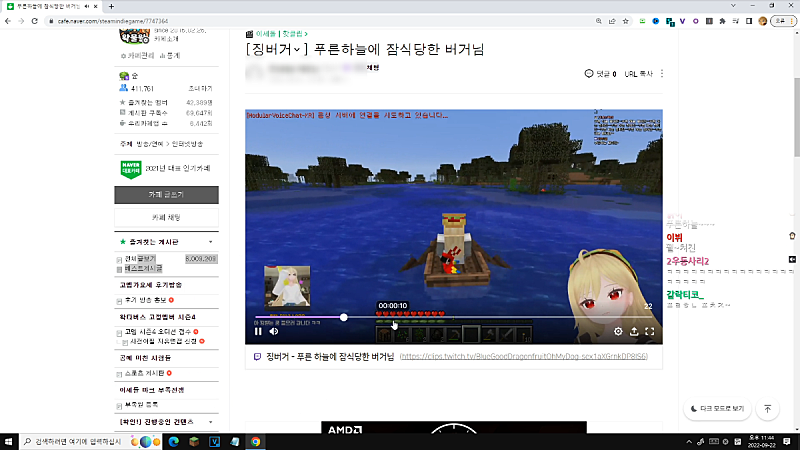This screenshot has height=450, width=800.
Task: Open the 전체글보기 board
Action: tap(140, 259)
